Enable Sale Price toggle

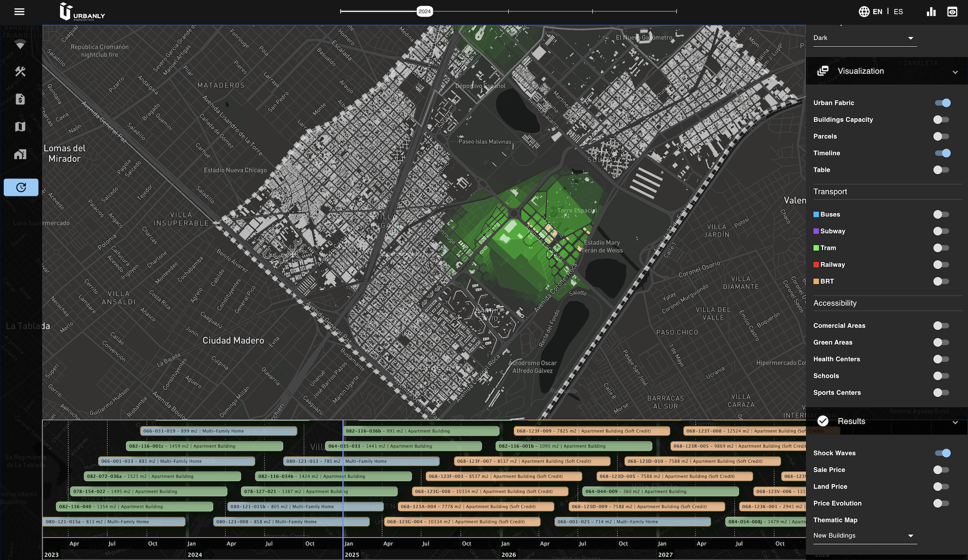pos(941,470)
